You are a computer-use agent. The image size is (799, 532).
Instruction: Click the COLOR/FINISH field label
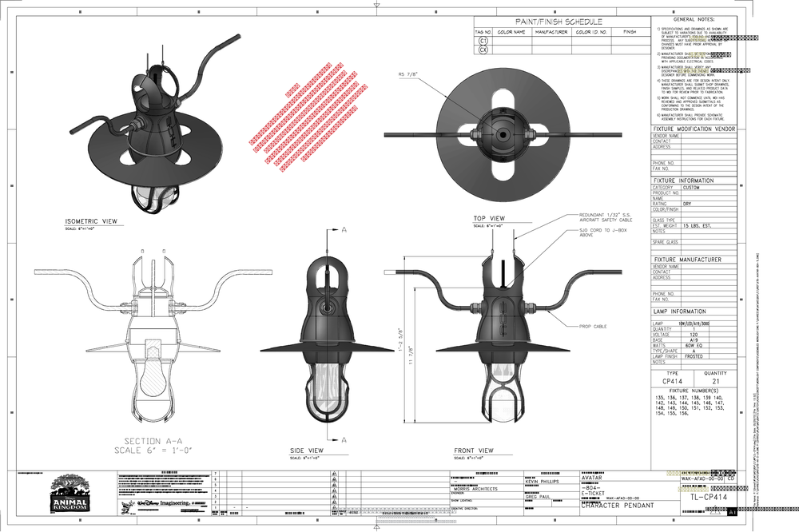point(666,209)
